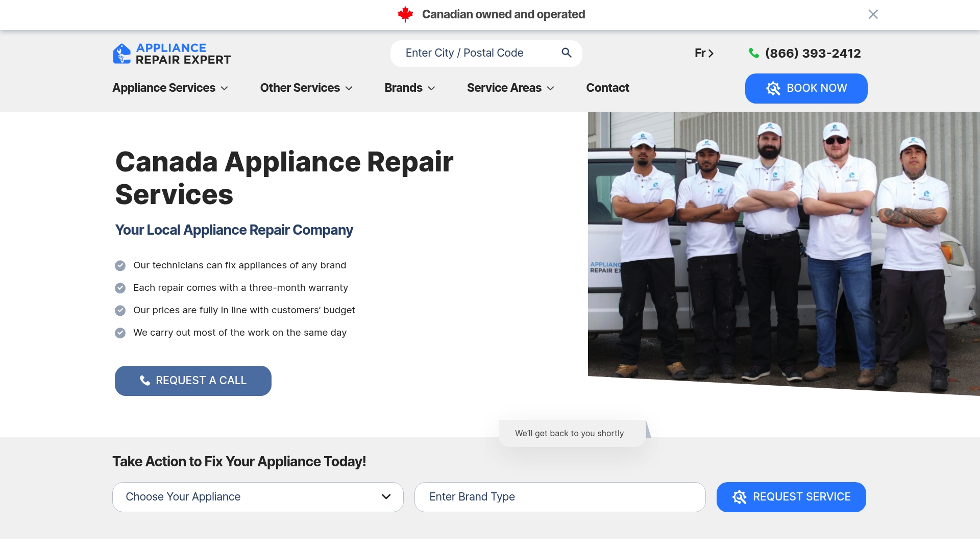980x551 pixels.
Task: Click the phone icon in REQUEST A CALL
Action: click(145, 381)
